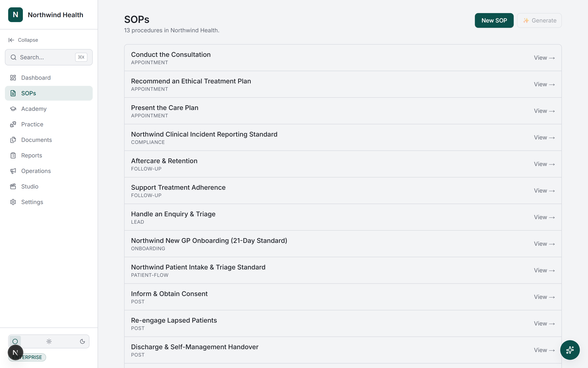View Re-engage Lapsed Patients SOP
Screen dimensions: 588x368
544,323
